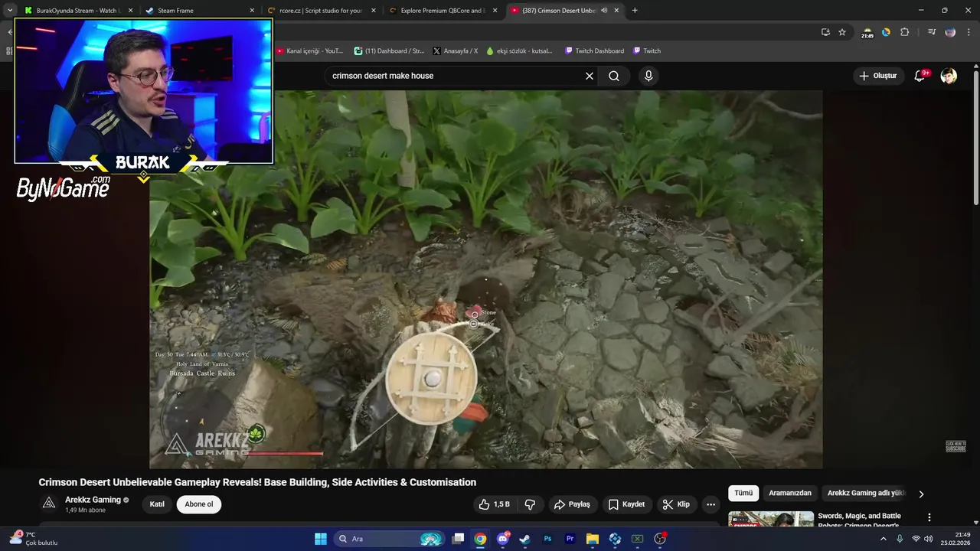980x551 pixels.
Task: Switch to the rcore.cz Script studio tab
Action: point(321,11)
